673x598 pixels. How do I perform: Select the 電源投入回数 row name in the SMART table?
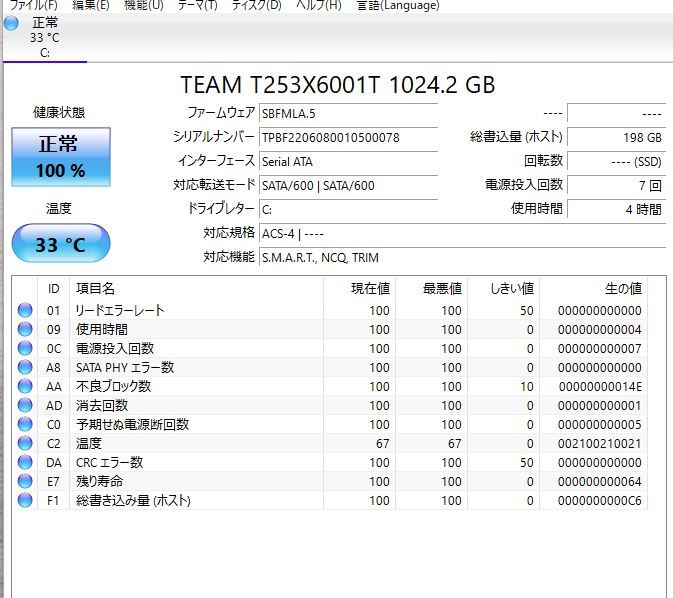point(115,348)
